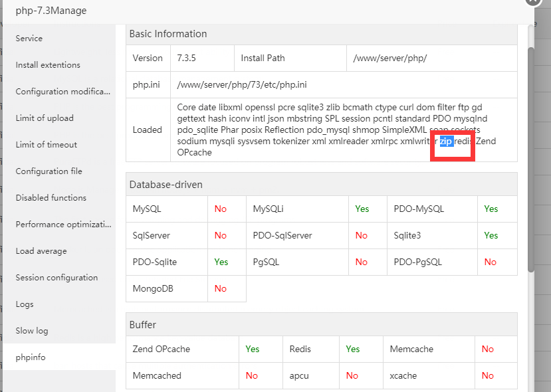Open Performance optimization settings
The height and width of the screenshot is (392, 551).
point(63,225)
